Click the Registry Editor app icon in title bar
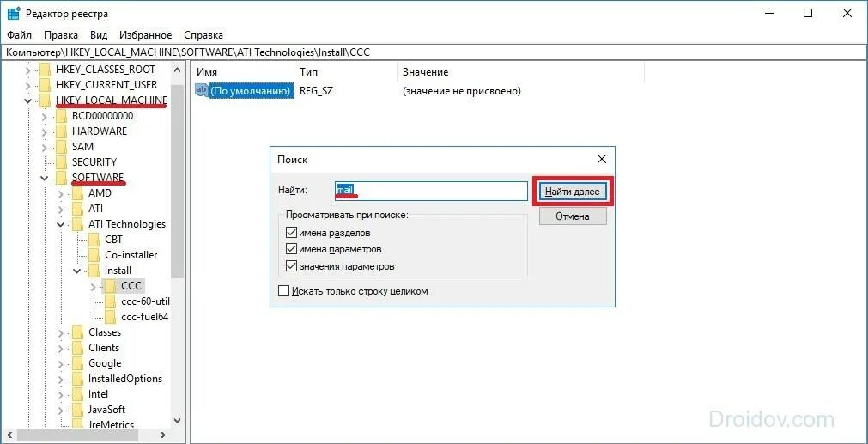 (x=14, y=14)
